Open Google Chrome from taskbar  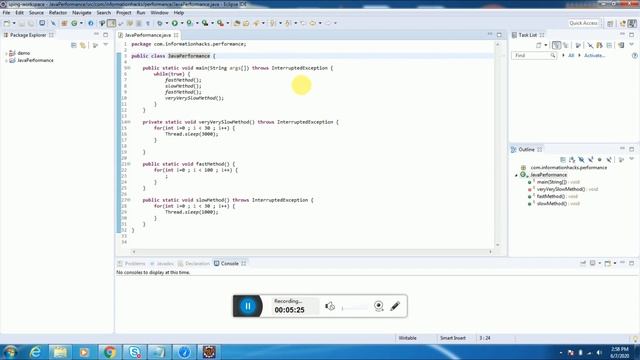point(109,352)
